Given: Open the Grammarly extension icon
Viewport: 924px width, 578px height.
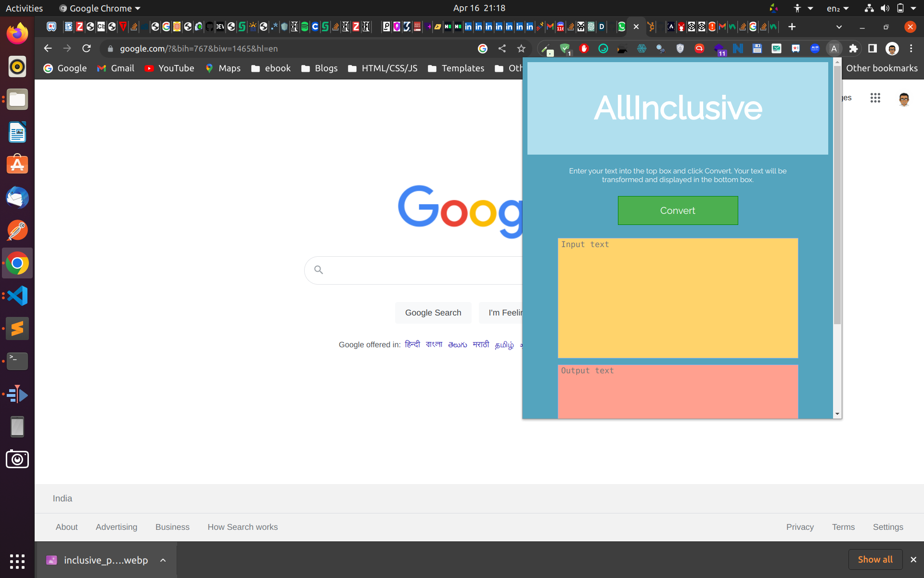Looking at the screenshot, I should (603, 49).
